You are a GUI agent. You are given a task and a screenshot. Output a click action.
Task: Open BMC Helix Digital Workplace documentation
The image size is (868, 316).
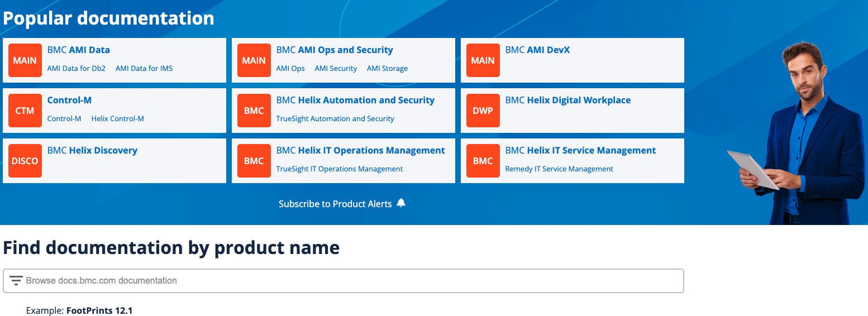[568, 100]
